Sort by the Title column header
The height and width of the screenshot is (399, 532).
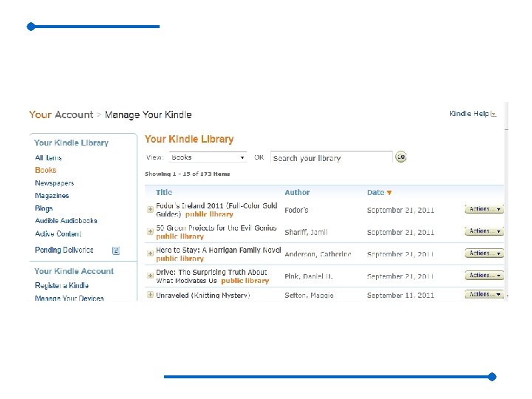[164, 192]
